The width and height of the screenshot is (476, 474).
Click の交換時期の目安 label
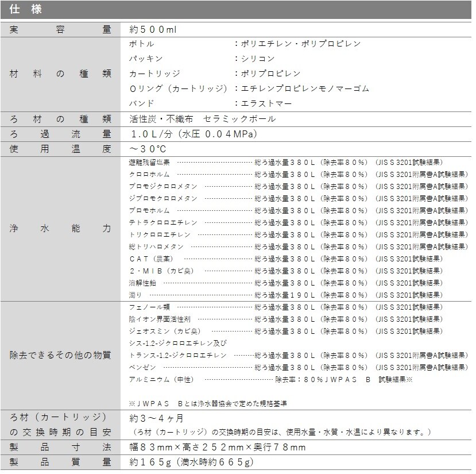(60, 432)
